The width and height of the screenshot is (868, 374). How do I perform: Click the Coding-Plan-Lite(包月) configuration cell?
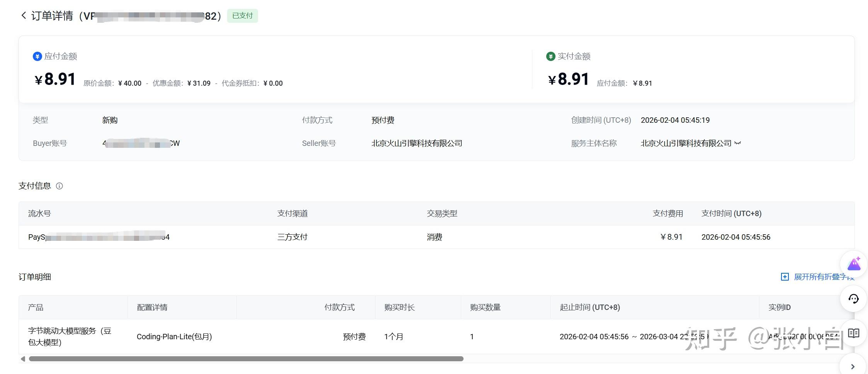pos(174,337)
